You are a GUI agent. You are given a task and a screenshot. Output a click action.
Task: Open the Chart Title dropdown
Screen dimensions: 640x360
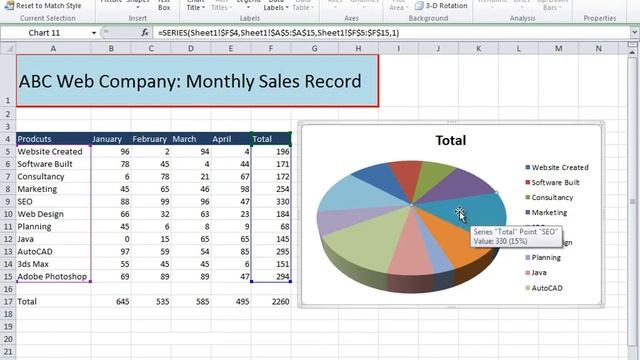tap(196, 6)
